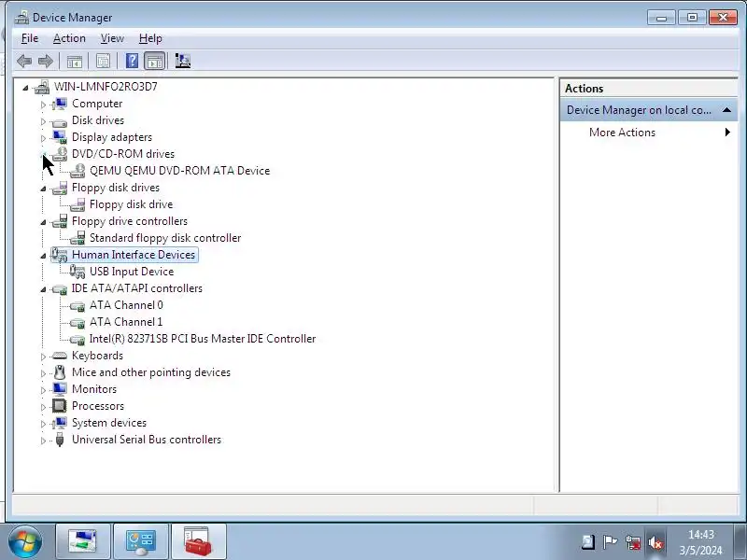
Task: Select Intel(R) 82371SB PCI Bus Master IDE Controller
Action: pos(203,339)
